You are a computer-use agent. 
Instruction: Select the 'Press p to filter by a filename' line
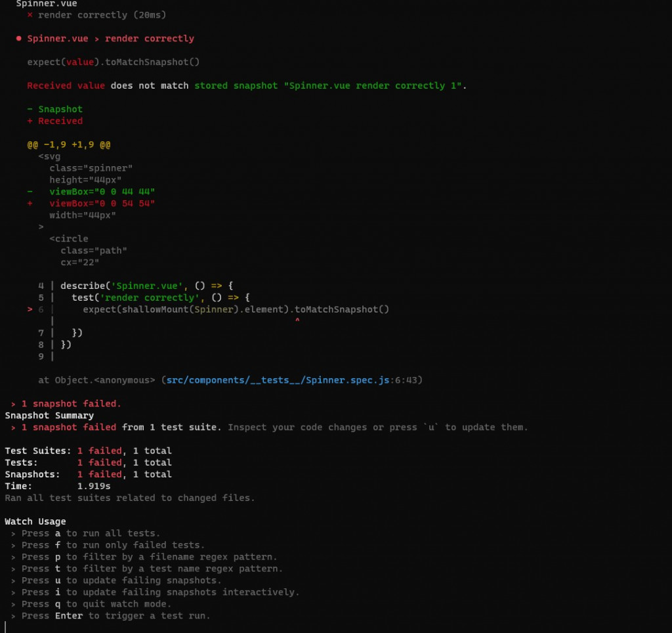tap(144, 557)
